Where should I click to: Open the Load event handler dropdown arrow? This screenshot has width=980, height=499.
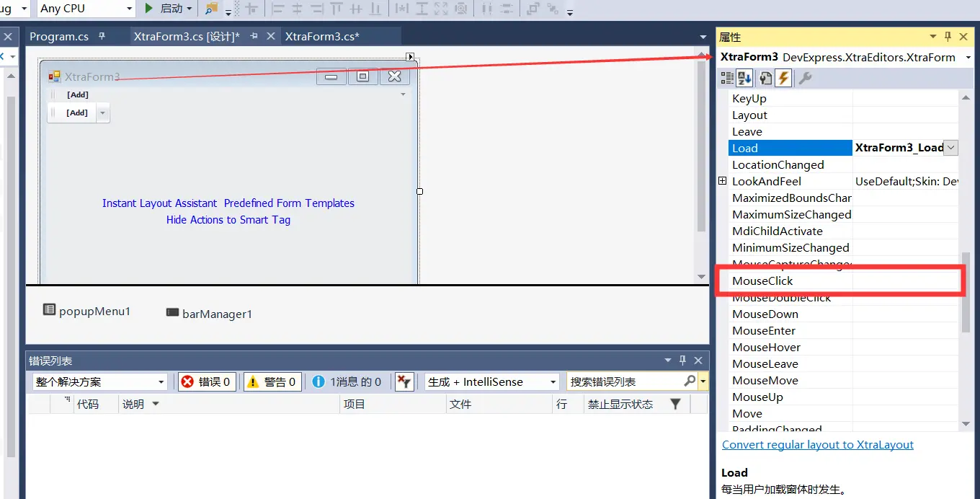(950, 148)
